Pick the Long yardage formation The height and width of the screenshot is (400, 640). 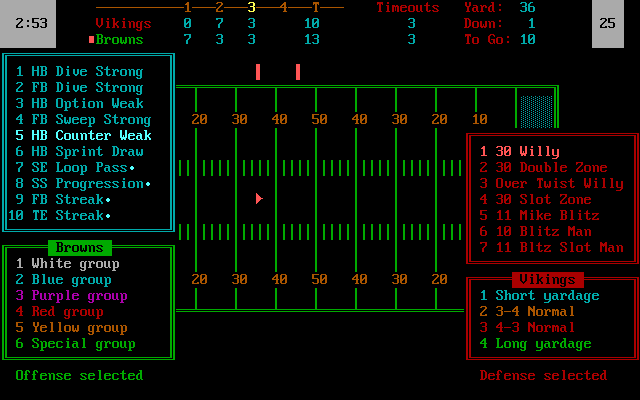536,344
